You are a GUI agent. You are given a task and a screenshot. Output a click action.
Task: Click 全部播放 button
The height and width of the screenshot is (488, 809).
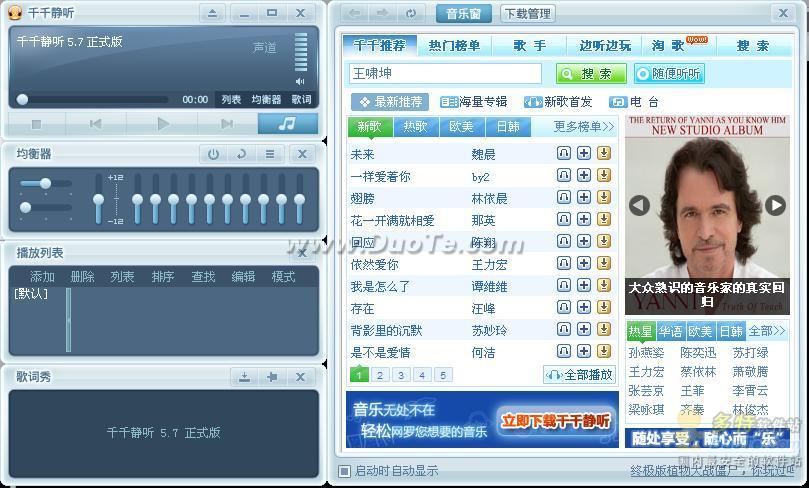[x=580, y=375]
